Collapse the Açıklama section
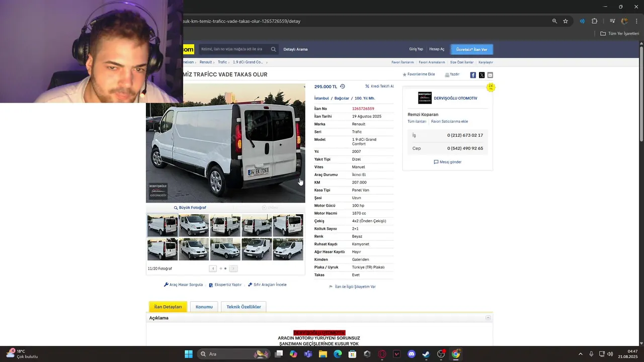 coord(488,318)
